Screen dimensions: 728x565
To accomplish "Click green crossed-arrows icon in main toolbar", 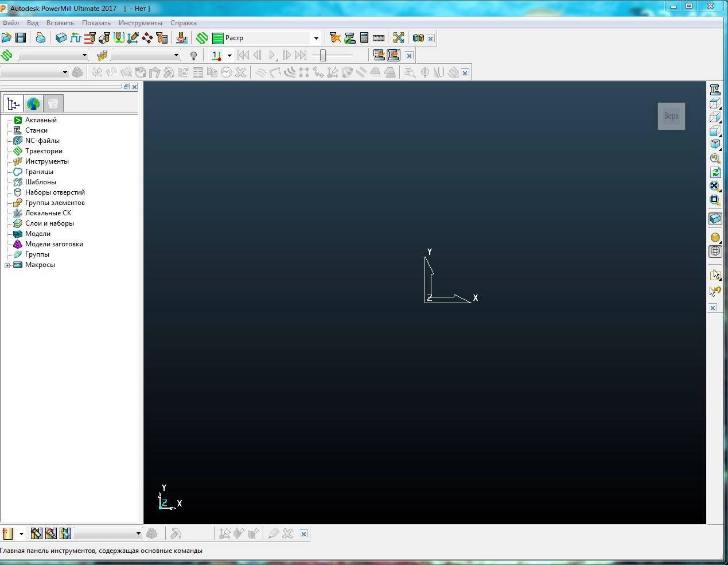I will (x=399, y=38).
